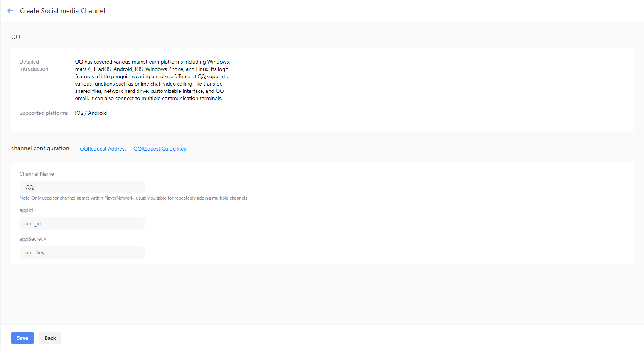This screenshot has width=644, height=351.
Task: Click the Supported platforms label
Action: [44, 113]
